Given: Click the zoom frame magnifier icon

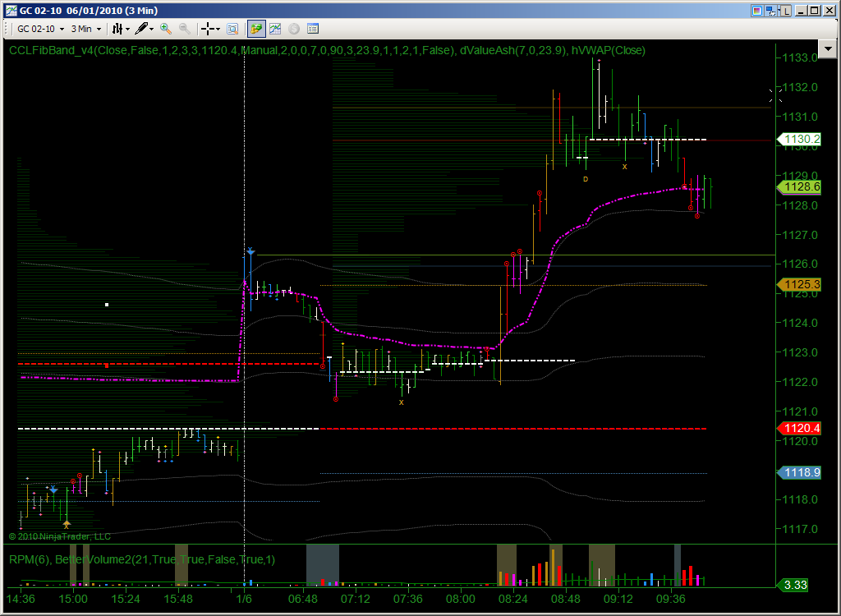Looking at the screenshot, I should 232,29.
